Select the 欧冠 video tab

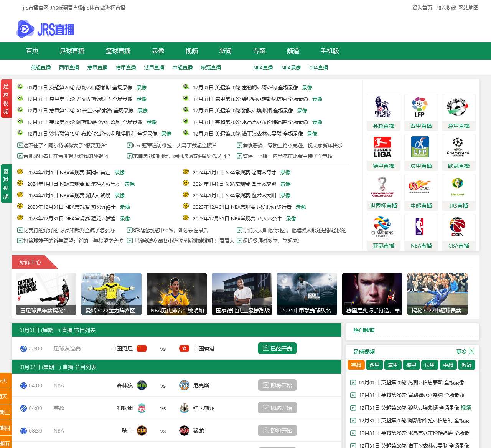(466, 365)
